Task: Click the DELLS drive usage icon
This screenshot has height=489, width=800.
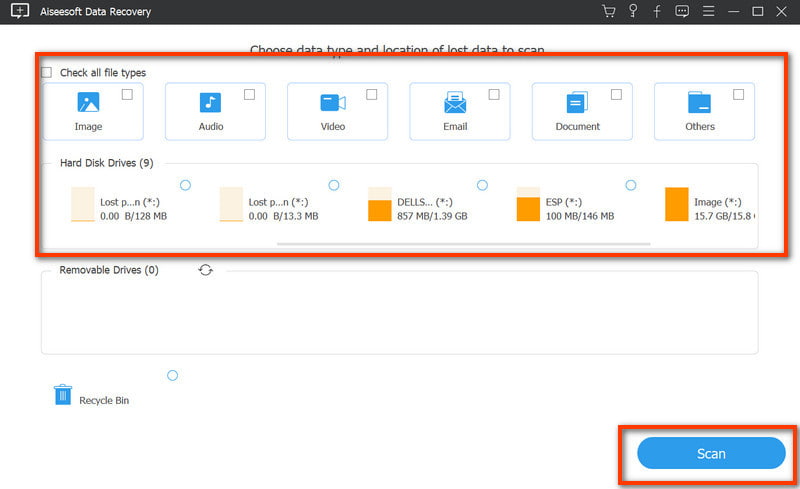Action: (380, 204)
